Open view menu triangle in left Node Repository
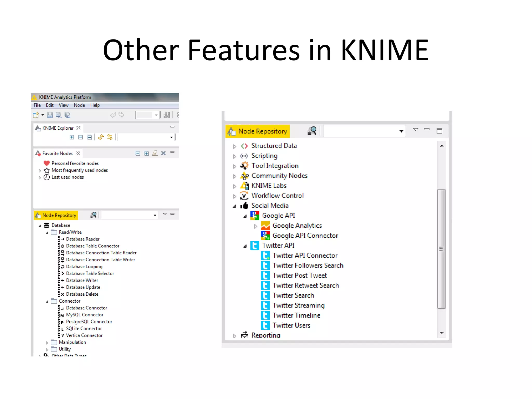The width and height of the screenshot is (532, 399). pyautogui.click(x=165, y=214)
